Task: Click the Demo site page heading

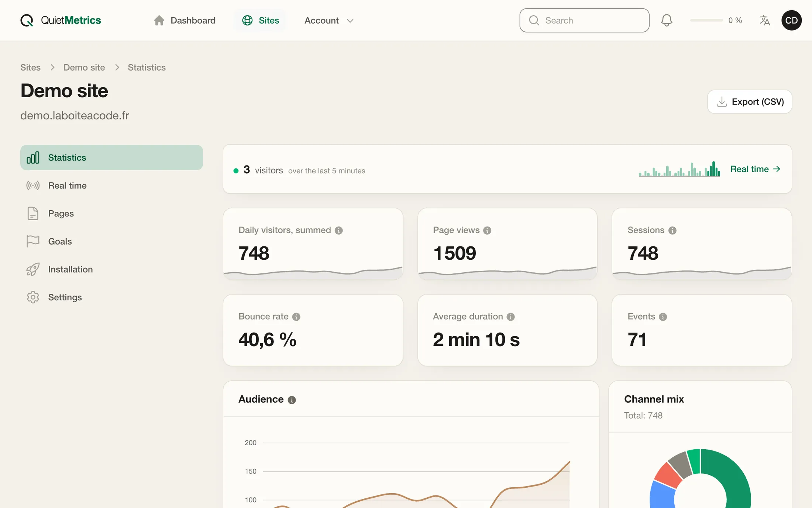Action: 64,91
